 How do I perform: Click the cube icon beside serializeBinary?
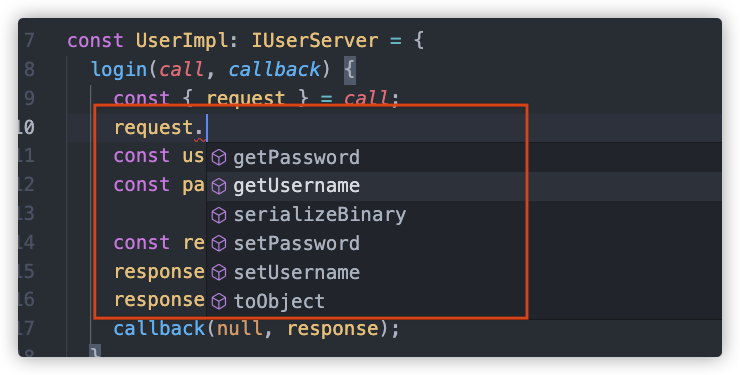point(219,215)
